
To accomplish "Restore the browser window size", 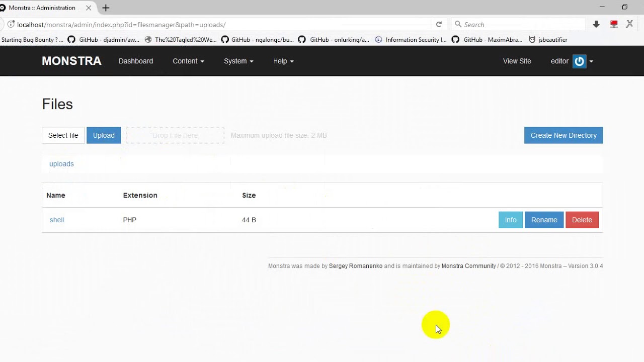I will pos(625,7).
